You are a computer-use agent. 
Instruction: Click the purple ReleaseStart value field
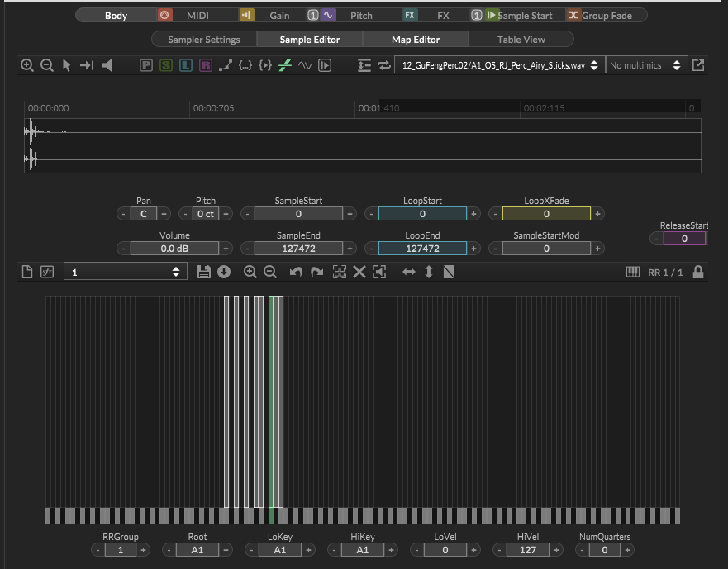[684, 239]
